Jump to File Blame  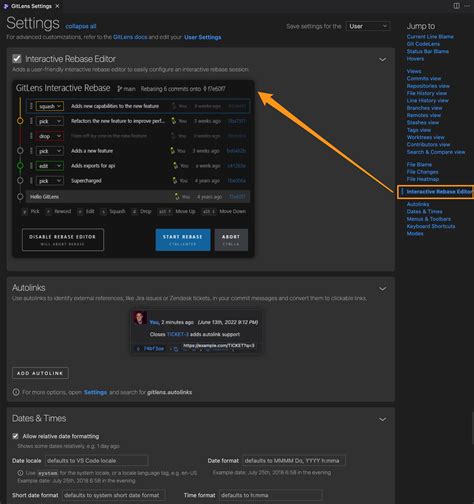[x=419, y=165]
